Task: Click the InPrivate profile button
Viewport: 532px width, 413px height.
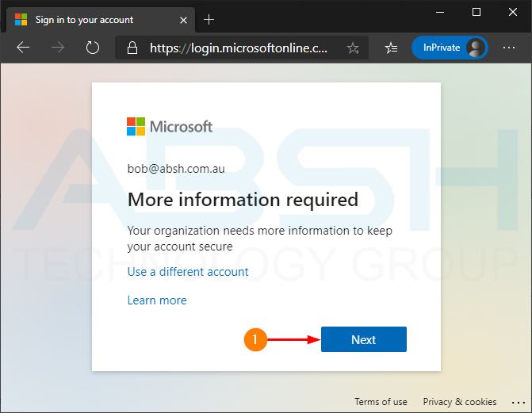Action: (449, 48)
